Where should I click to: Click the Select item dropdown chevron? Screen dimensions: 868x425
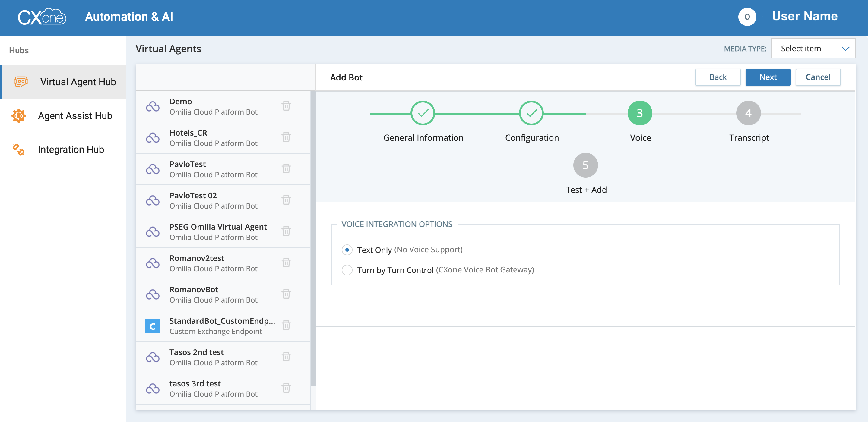[845, 49]
